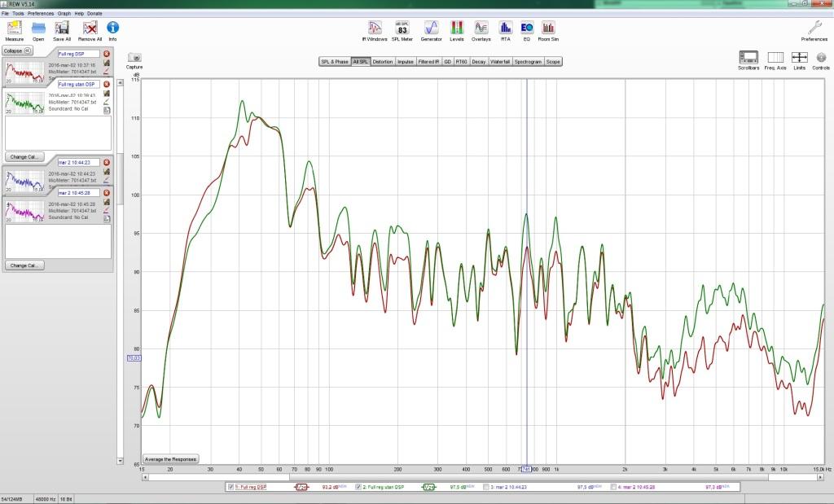Image resolution: width=834 pixels, height=504 pixels.
Task: Open the SPL Meter tool
Action: (402, 30)
